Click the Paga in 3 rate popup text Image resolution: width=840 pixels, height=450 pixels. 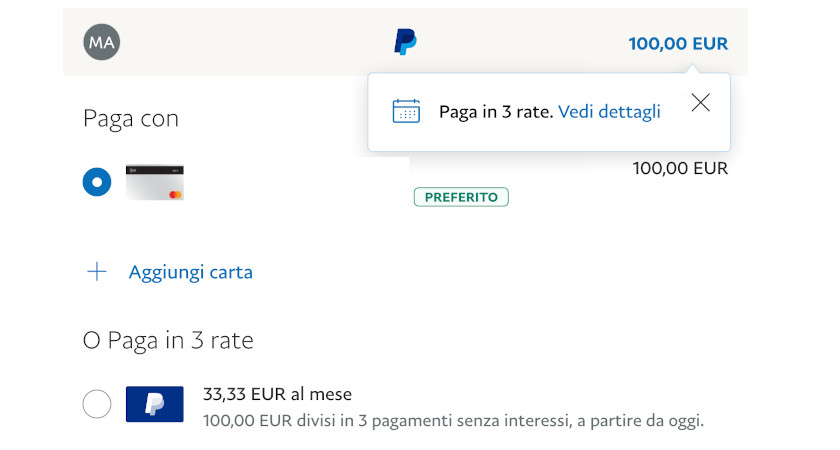click(495, 112)
